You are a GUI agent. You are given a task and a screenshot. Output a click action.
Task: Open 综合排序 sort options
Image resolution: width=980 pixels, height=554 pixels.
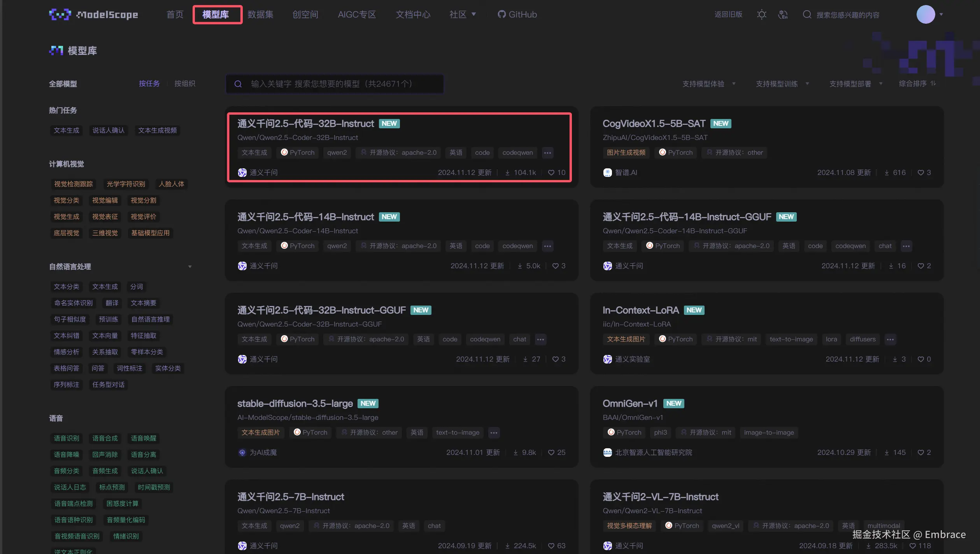point(917,84)
